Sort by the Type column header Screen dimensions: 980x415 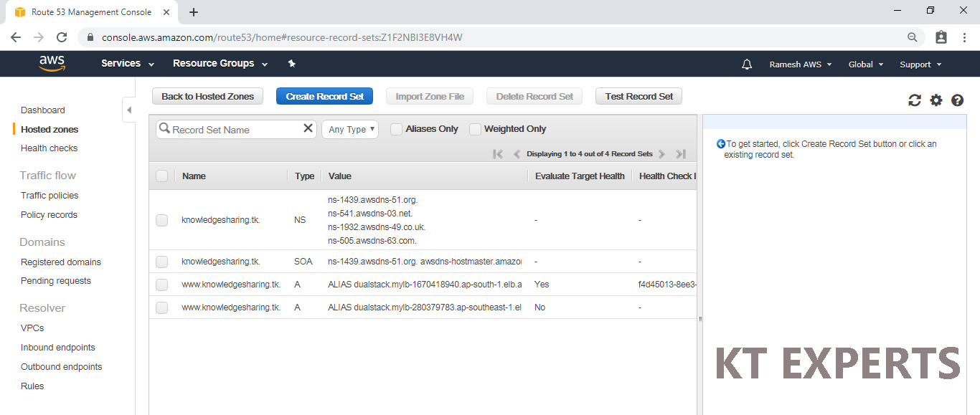[305, 176]
